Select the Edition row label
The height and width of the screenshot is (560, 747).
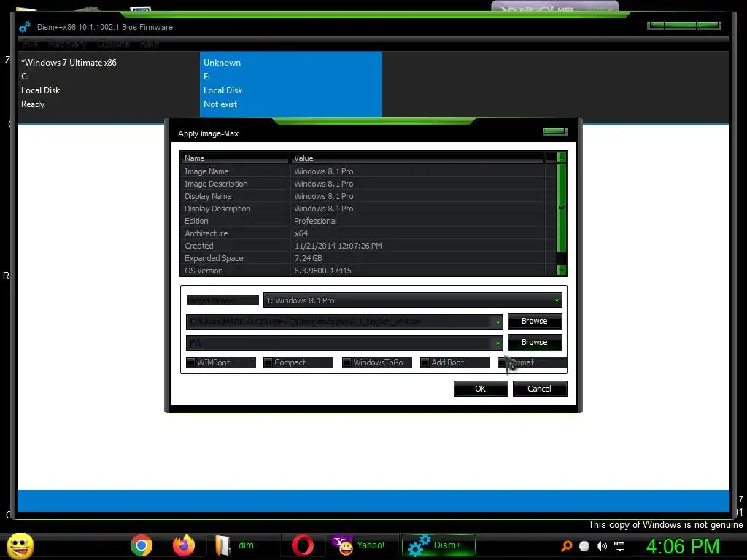(196, 221)
